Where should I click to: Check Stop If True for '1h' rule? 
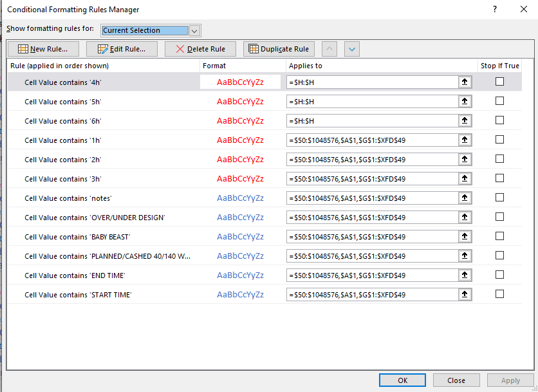click(x=499, y=140)
